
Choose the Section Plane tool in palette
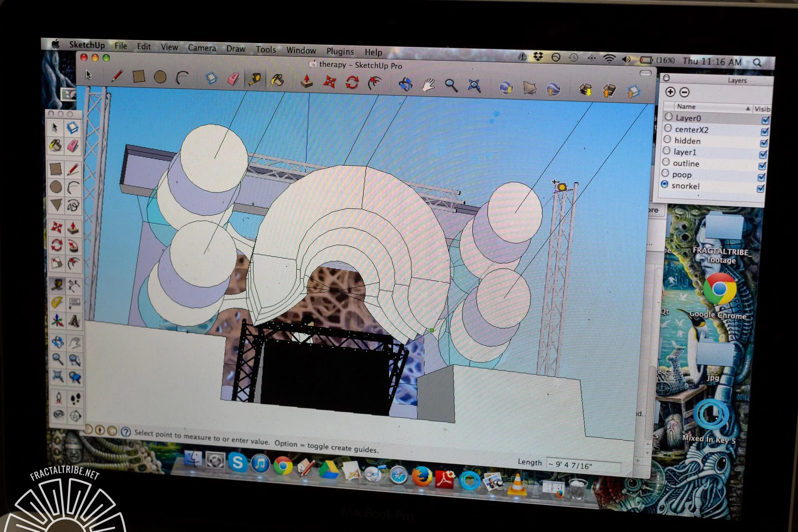[76, 416]
